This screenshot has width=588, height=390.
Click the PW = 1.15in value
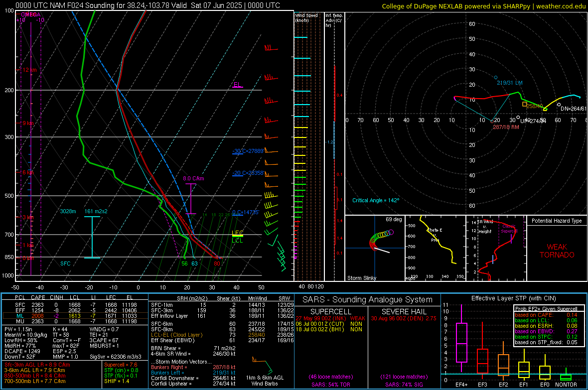tap(18, 329)
